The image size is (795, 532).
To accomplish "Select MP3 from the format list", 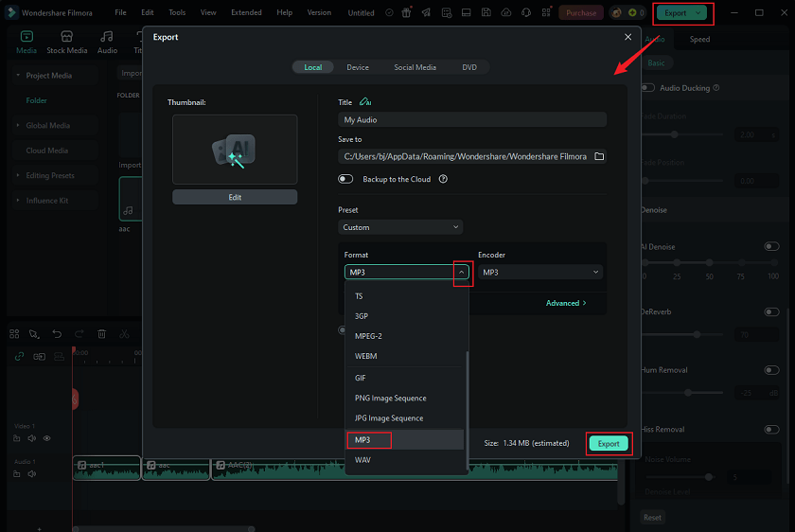I will 404,439.
